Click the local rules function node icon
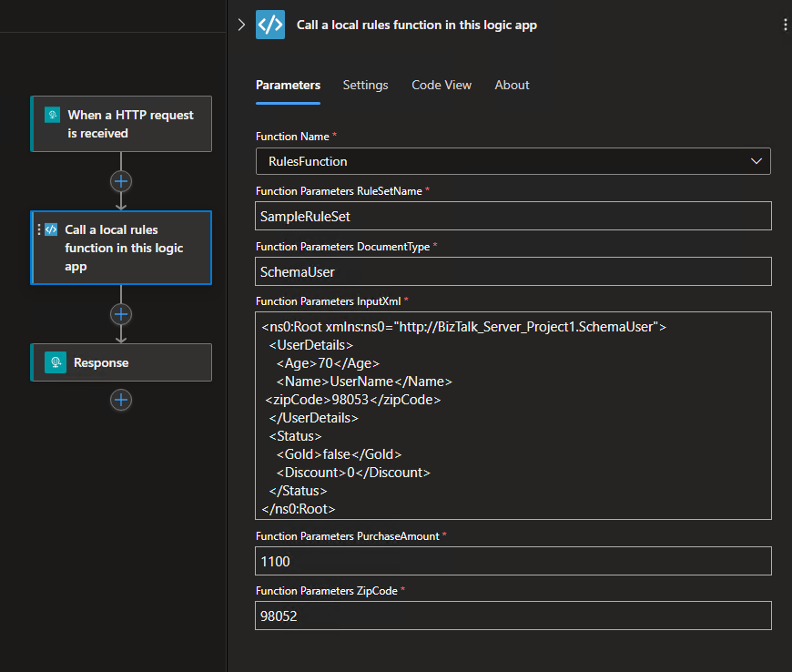 (51, 230)
